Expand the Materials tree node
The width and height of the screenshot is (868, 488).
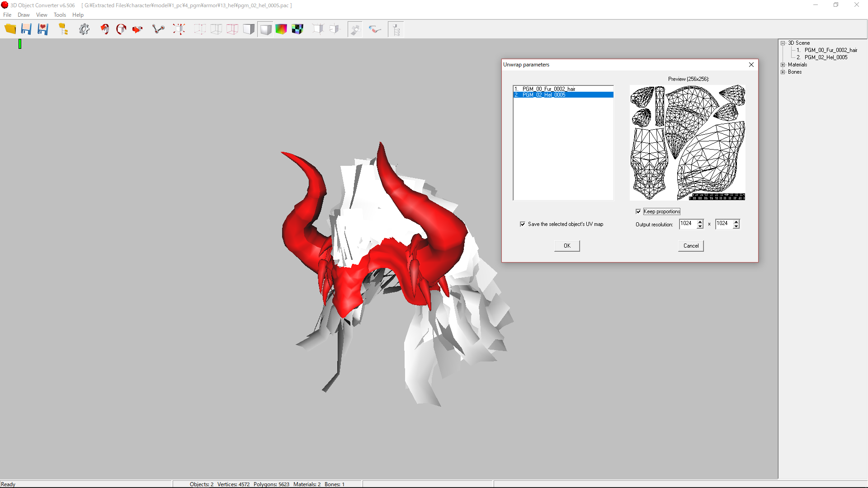pos(783,65)
